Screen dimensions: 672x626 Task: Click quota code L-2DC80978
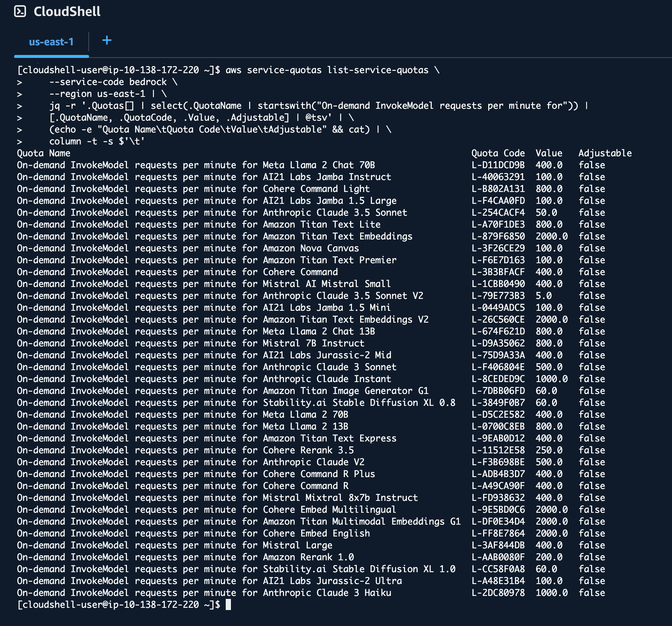click(498, 593)
